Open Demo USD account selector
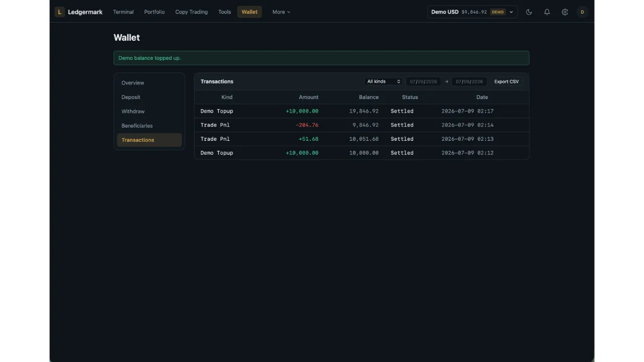This screenshot has height=362, width=644. pos(472,12)
